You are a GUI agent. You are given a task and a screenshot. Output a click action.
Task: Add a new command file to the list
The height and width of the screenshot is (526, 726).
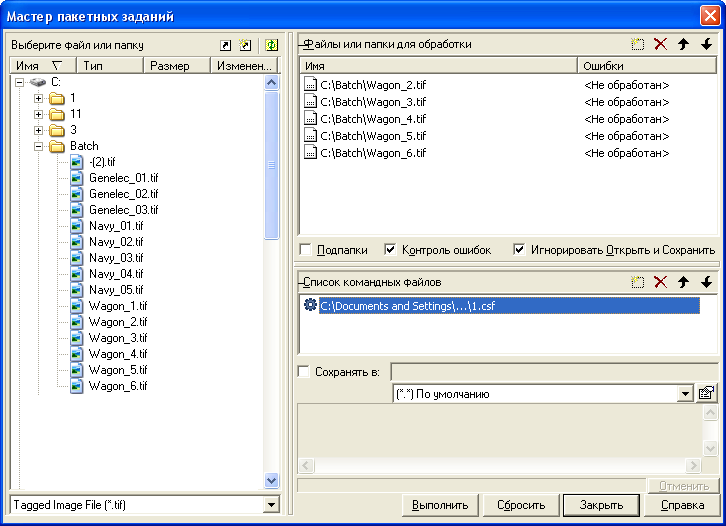[x=637, y=282]
